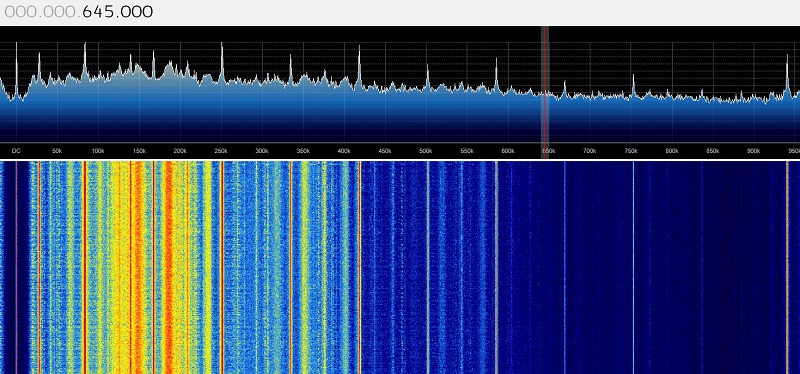
Task: Click the 900k label on frequency axis
Action: [x=754, y=151]
